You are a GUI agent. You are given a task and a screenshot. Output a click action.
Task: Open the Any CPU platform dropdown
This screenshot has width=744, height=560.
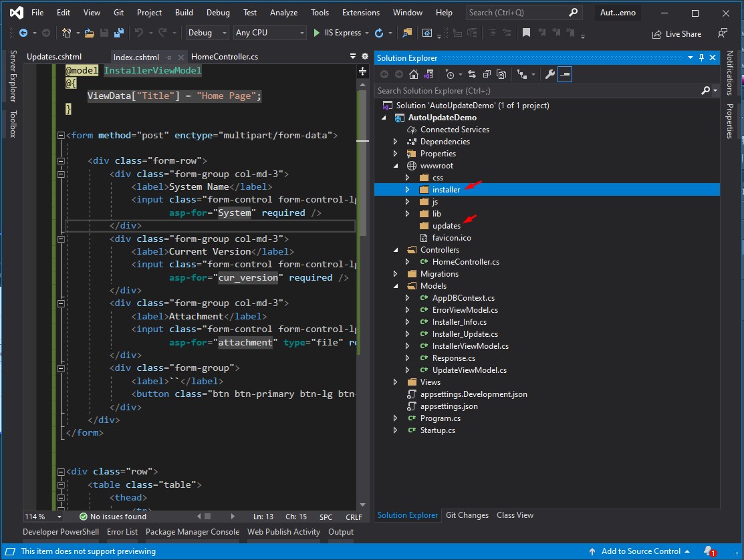click(269, 33)
